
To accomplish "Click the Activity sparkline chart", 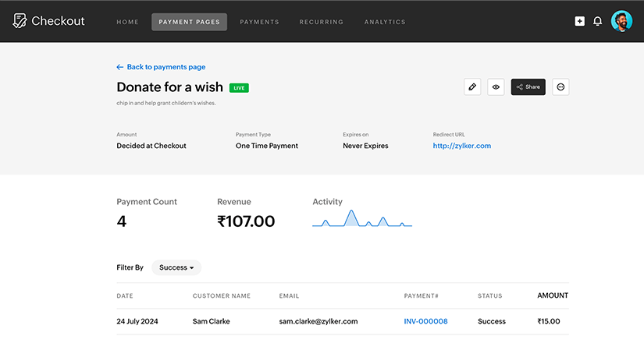I will pyautogui.click(x=361, y=219).
